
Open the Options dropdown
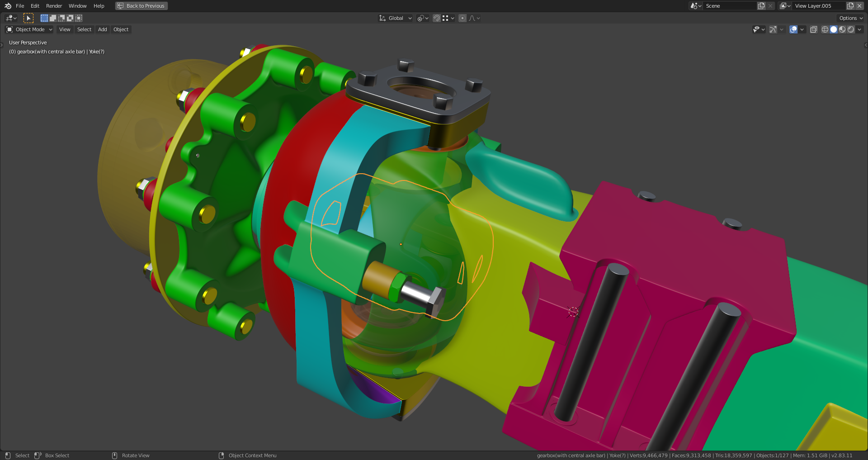click(x=850, y=18)
